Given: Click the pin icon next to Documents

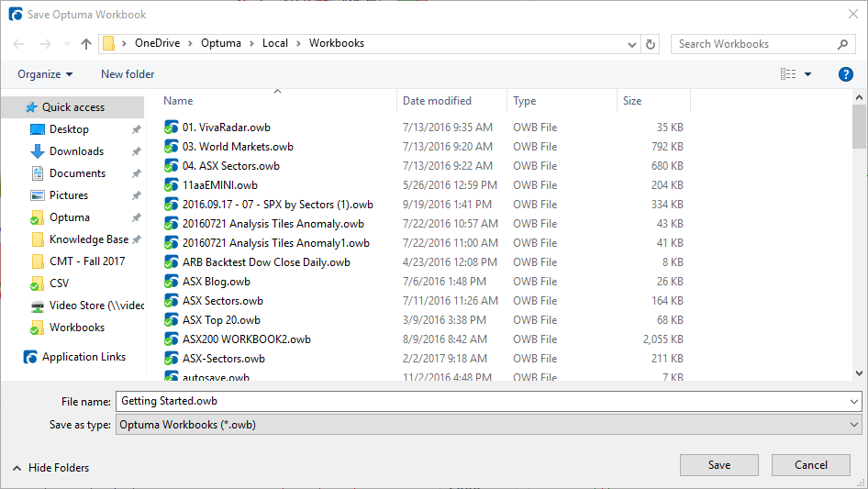Looking at the screenshot, I should (136, 173).
